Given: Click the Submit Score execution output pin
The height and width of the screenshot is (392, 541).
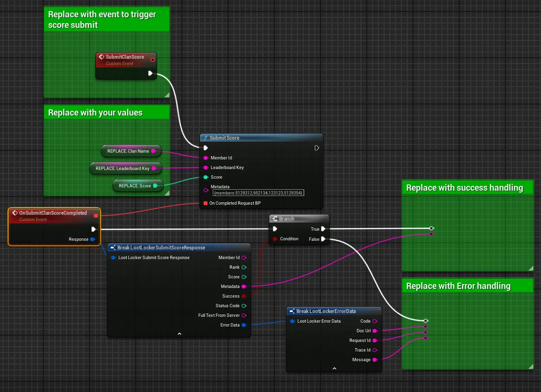Looking at the screenshot, I should (317, 148).
